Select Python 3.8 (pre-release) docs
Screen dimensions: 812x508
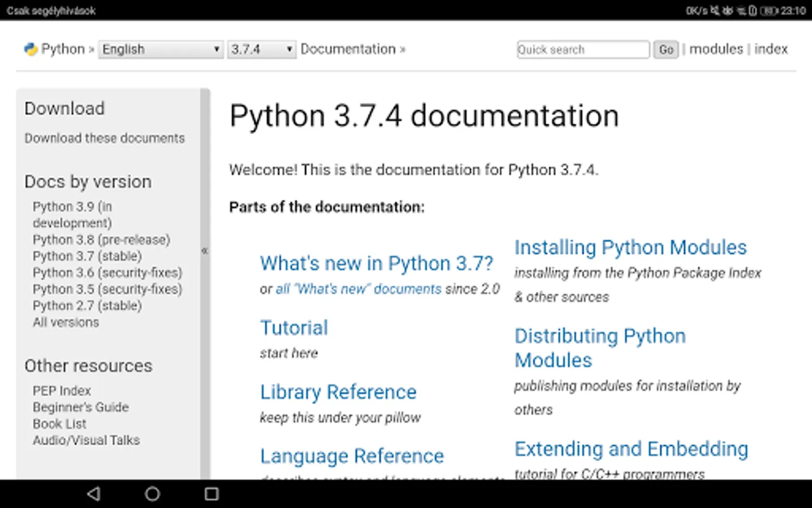[101, 239]
